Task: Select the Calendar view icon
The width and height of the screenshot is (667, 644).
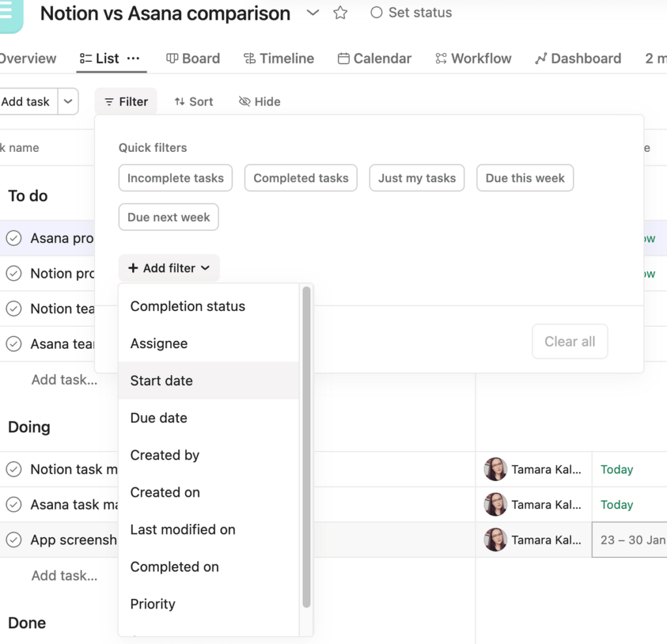Action: coord(343,58)
